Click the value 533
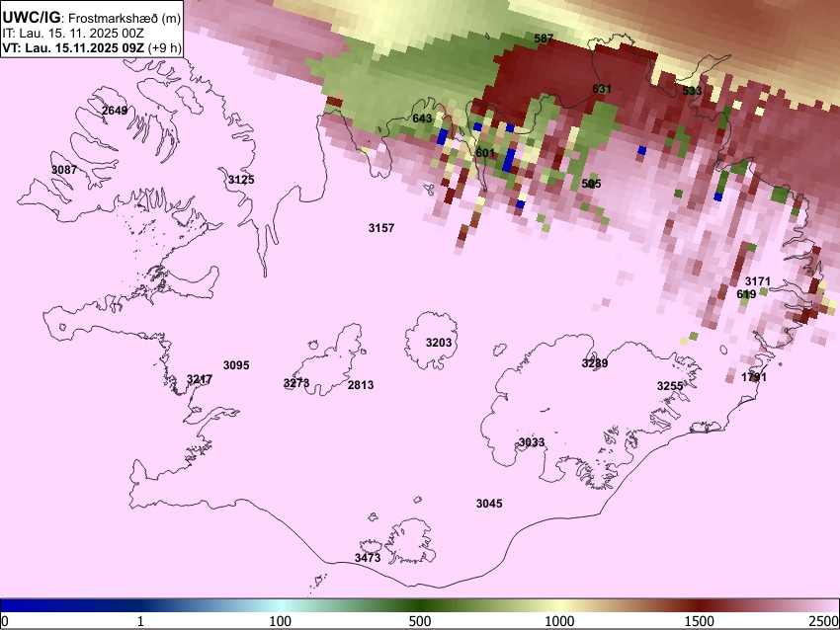The image size is (840, 630). coord(692,91)
